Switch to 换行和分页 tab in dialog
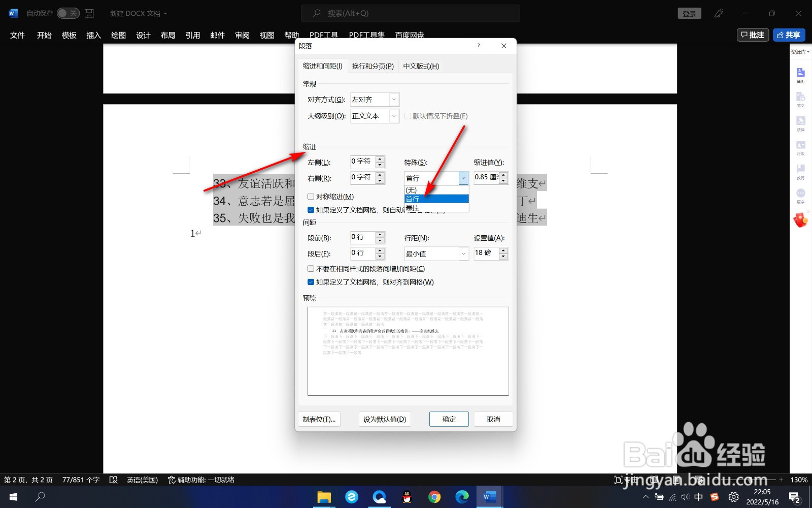The height and width of the screenshot is (508, 812). click(x=373, y=66)
